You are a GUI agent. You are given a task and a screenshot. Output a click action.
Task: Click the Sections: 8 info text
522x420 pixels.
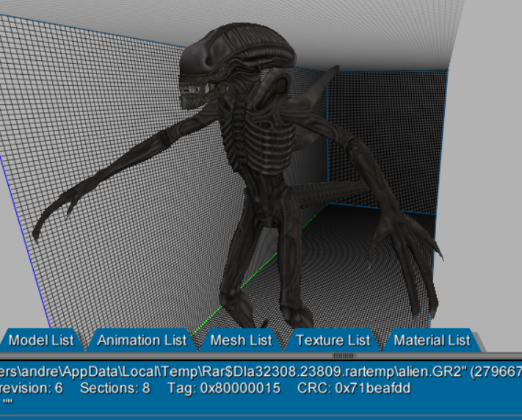[115, 388]
